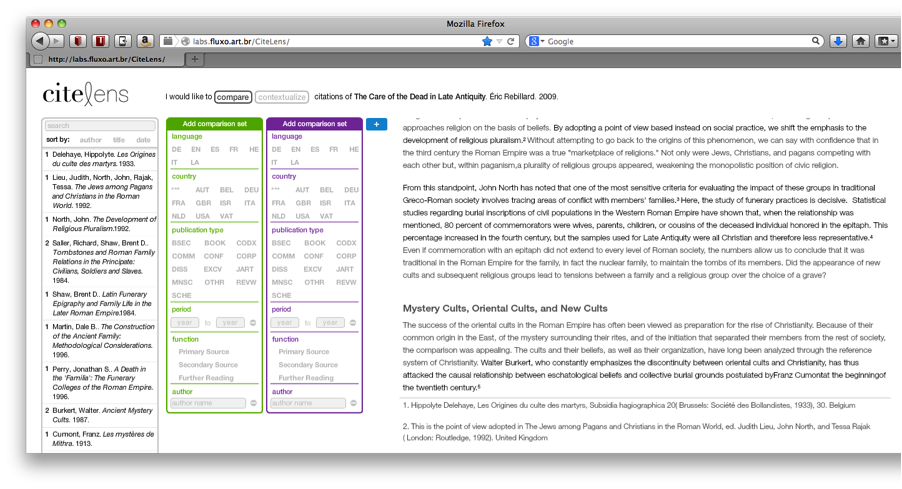Open the Downloads arrow button
The image size is (902, 489).
pos(838,41)
